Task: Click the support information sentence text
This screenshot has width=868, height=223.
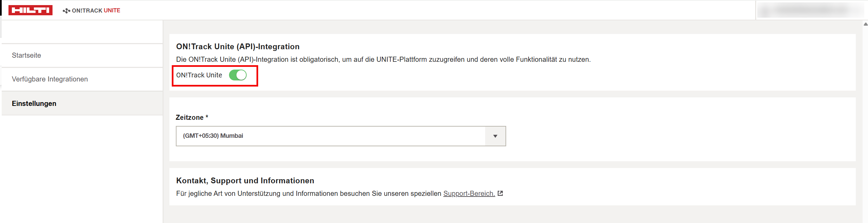Action: (308, 193)
